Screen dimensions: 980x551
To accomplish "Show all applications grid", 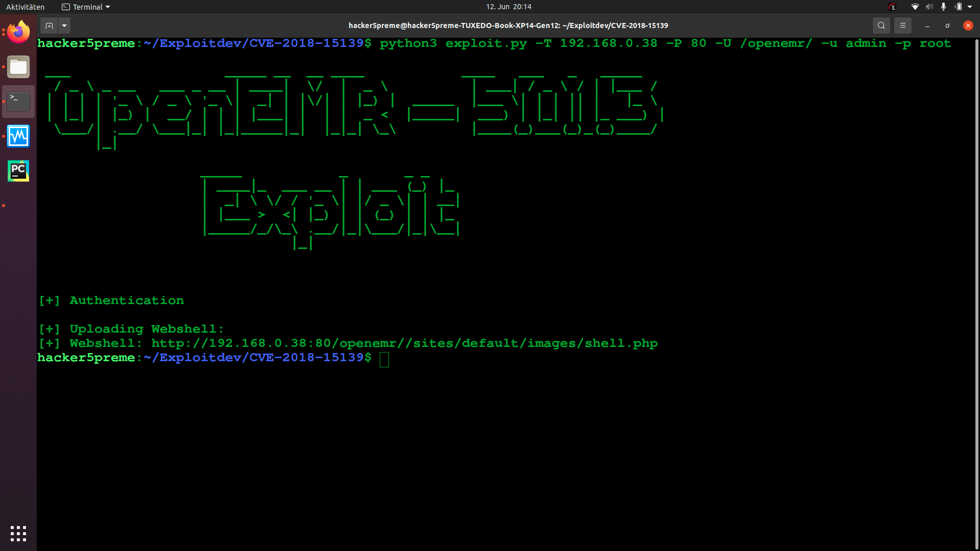I will tap(18, 533).
